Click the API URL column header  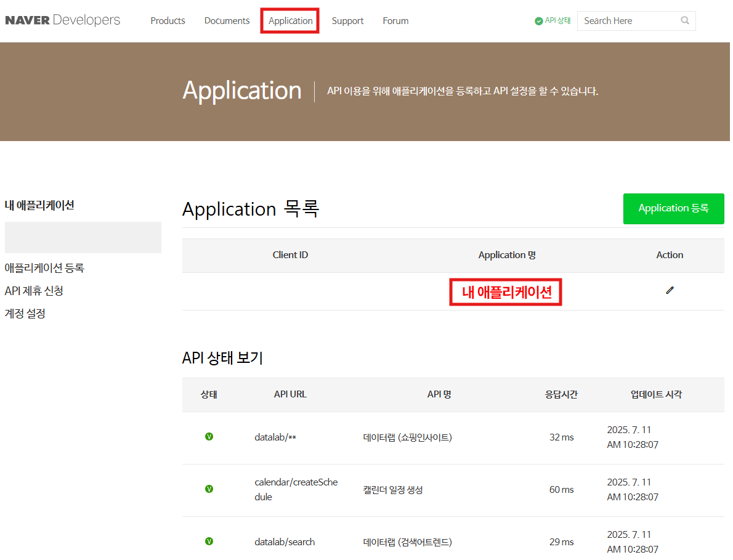[290, 394]
